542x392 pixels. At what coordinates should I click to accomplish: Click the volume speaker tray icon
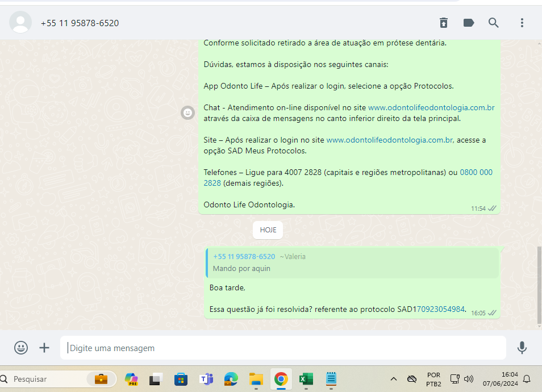click(468, 379)
